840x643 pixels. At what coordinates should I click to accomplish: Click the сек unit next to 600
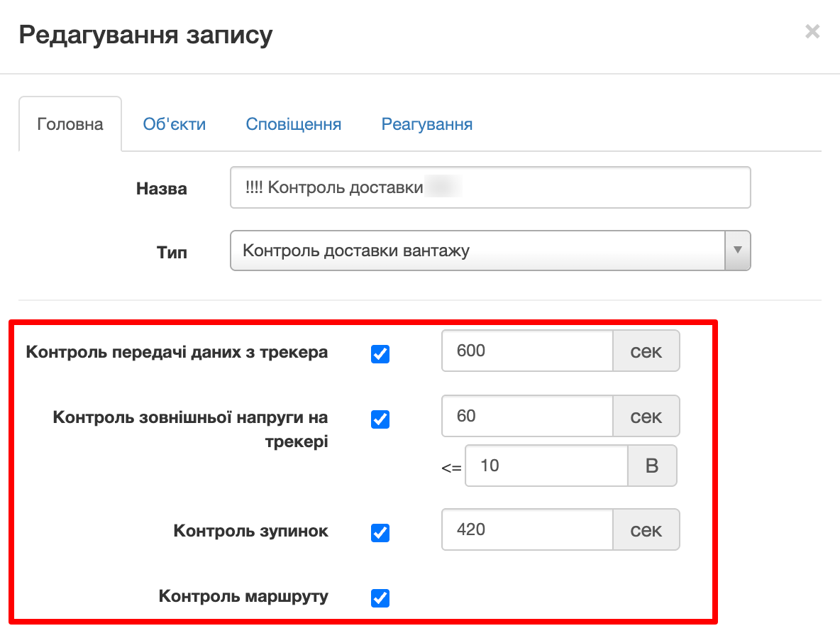point(646,351)
